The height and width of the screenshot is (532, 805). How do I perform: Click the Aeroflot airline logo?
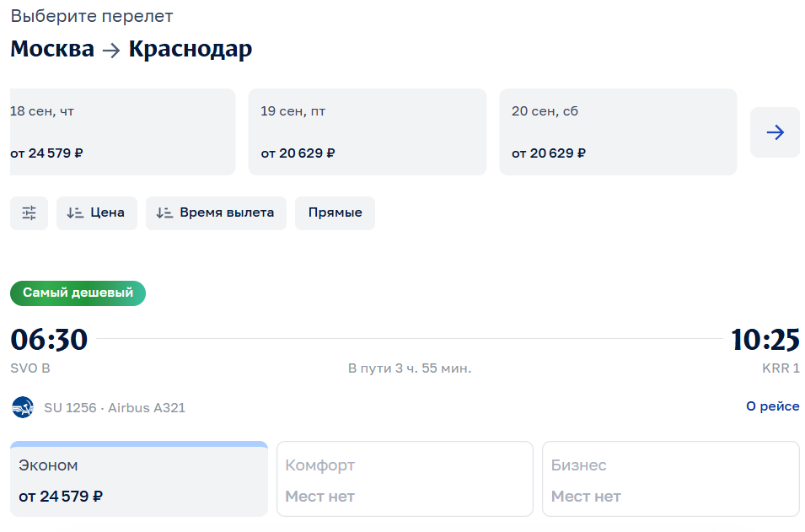(23, 408)
